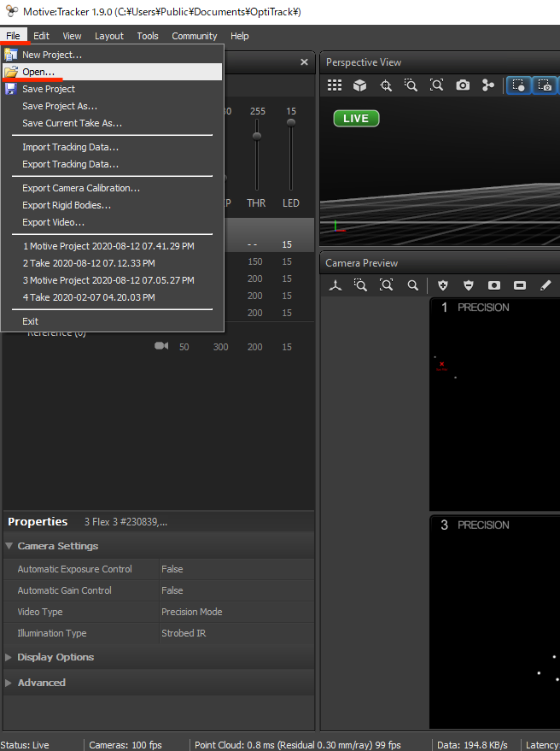Toggle the marker selection mode button
Image resolution: width=560 pixels, height=751 pixels.
coord(519,85)
